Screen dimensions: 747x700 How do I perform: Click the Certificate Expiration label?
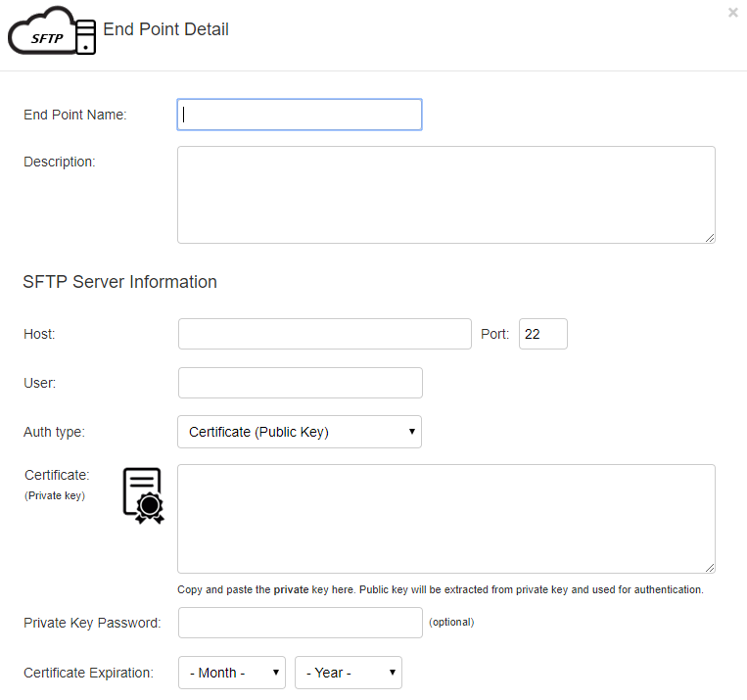(x=89, y=673)
